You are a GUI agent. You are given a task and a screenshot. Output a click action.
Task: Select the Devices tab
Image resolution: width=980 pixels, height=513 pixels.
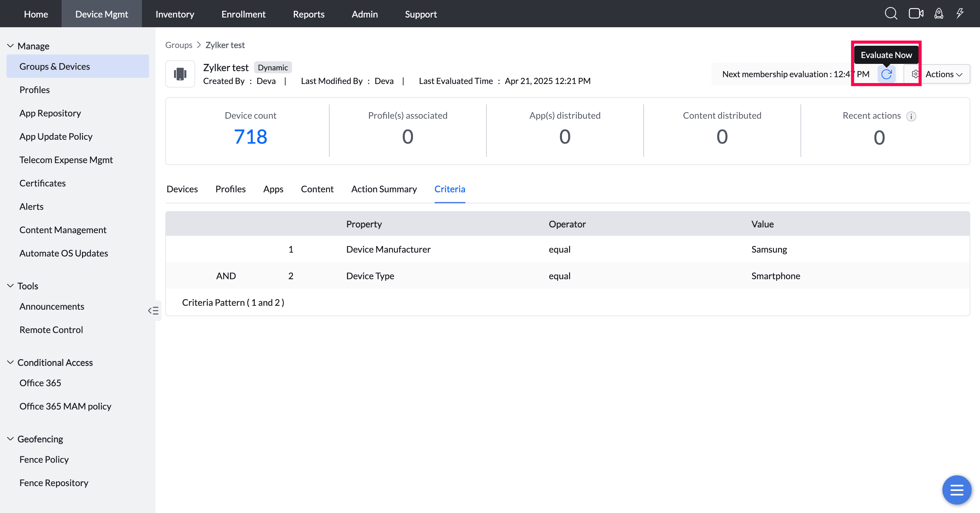pyautogui.click(x=182, y=189)
